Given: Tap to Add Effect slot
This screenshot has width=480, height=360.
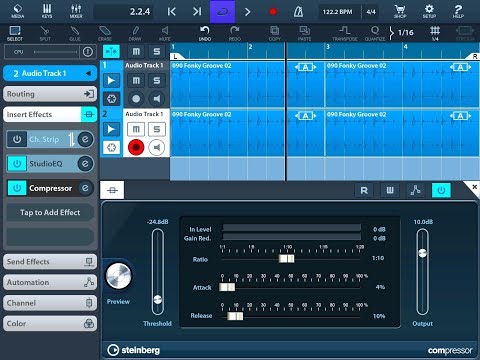Looking at the screenshot, I should tap(50, 212).
